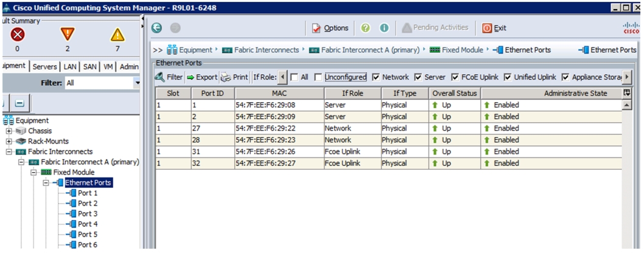Screen dimensions: 644x273
Task: Switch to the LAN tab
Action: [x=70, y=66]
